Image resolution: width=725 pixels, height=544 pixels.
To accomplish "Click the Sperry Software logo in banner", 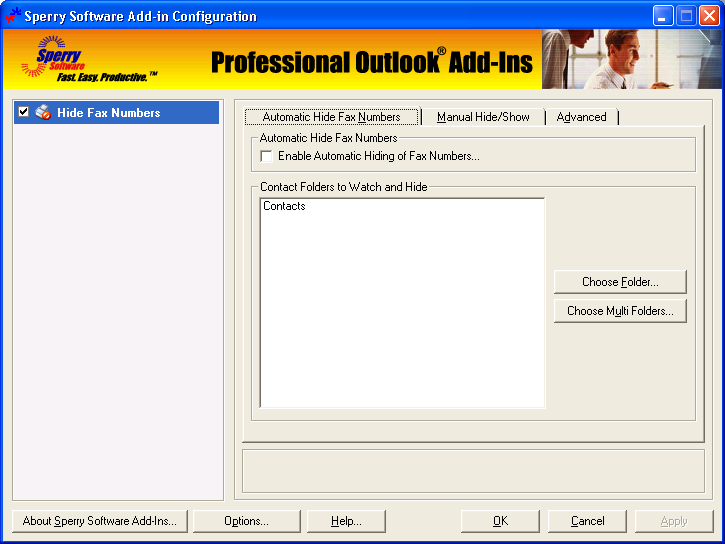I will (89, 59).
